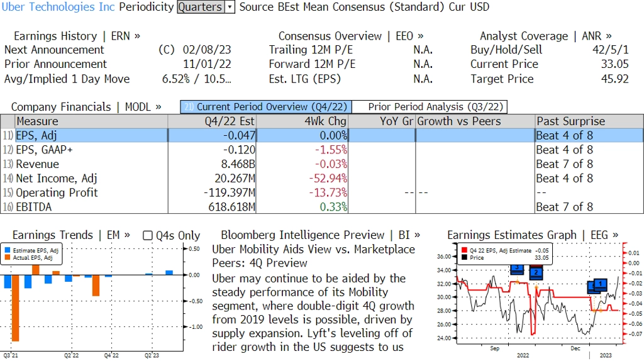Click the Q4/22 Est column header
The image size is (644, 361).
pyautogui.click(x=212, y=121)
